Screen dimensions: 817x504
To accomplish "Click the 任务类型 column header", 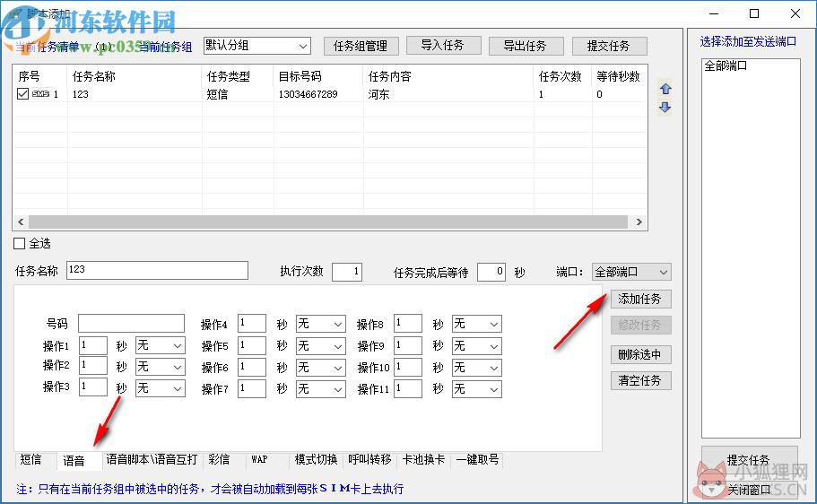I will (x=238, y=76).
